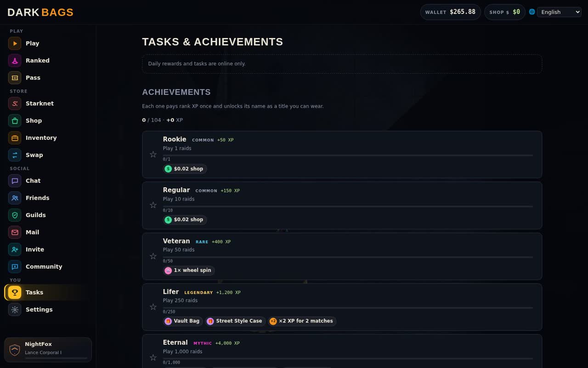Open the NightFox profile card

click(x=48, y=350)
